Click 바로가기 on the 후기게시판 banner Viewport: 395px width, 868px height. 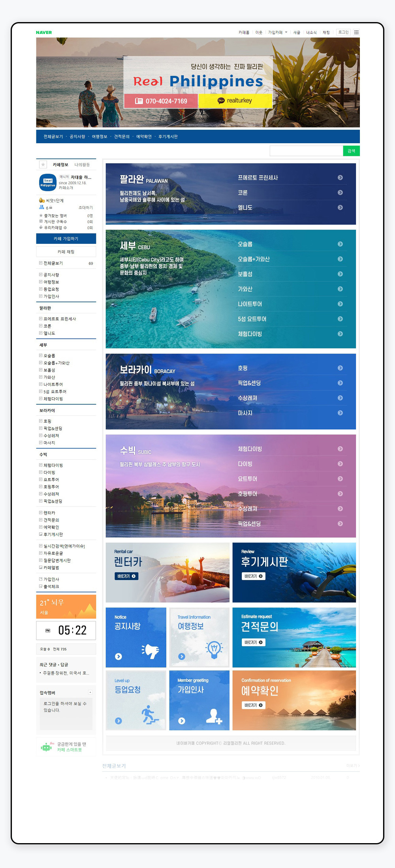pos(253,576)
